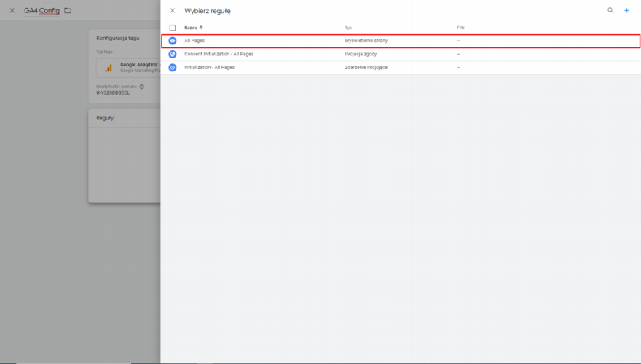Click the Reguły card heading

(105, 118)
